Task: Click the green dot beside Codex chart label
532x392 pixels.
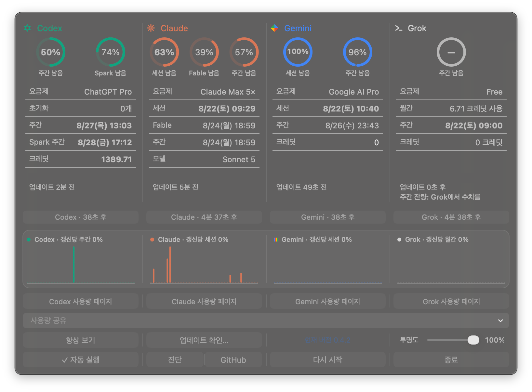Action: 29,240
